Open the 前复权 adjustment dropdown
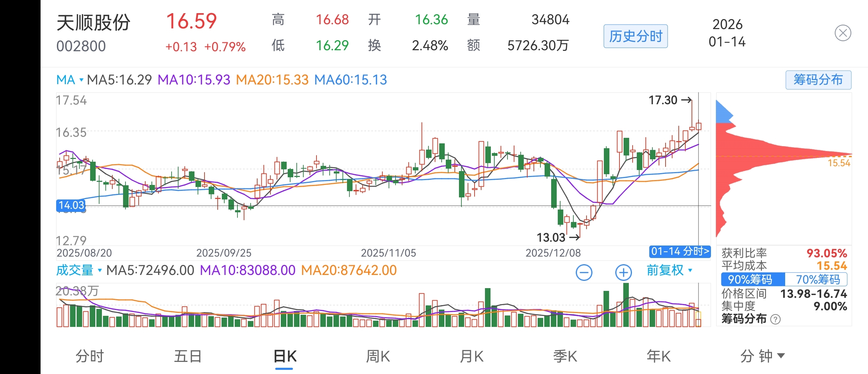 point(669,270)
